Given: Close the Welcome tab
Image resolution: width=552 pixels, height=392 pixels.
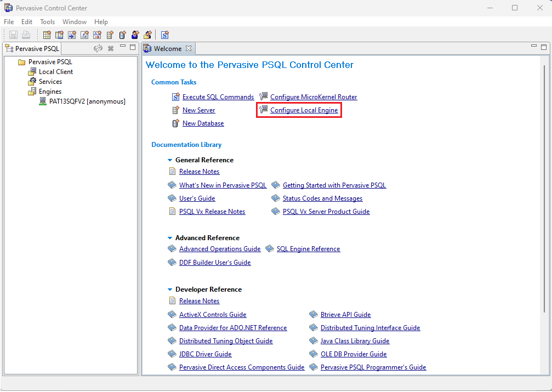Looking at the screenshot, I should (189, 48).
